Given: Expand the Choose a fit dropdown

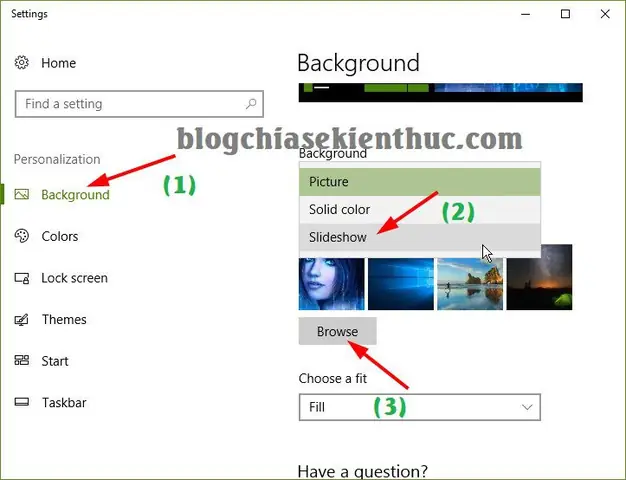Looking at the screenshot, I should pyautogui.click(x=420, y=407).
